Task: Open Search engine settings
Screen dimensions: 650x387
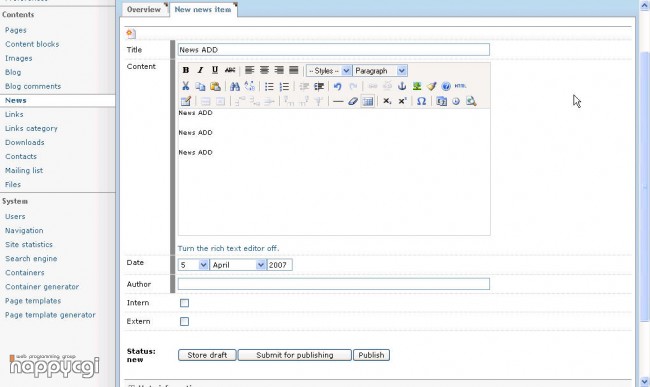Action: (31, 259)
